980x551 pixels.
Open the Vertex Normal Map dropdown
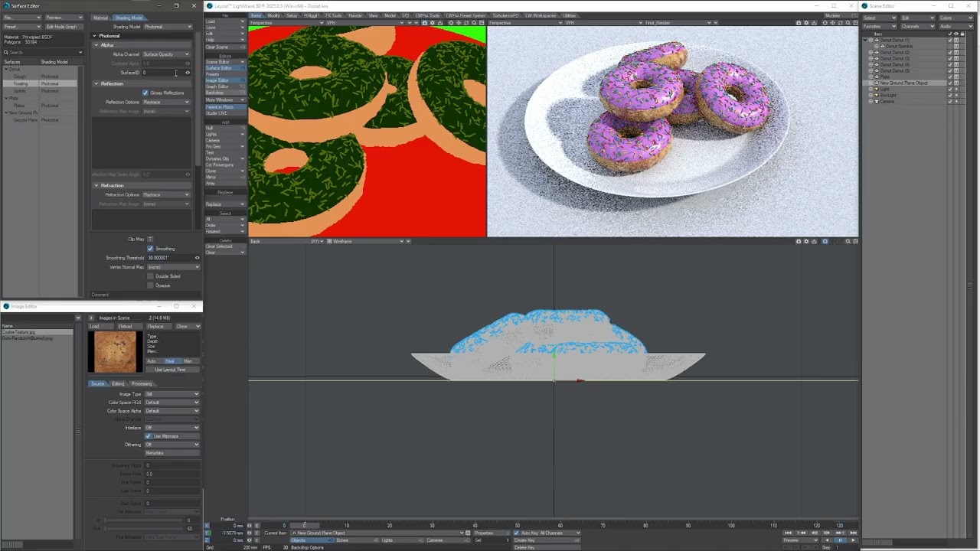click(x=173, y=267)
